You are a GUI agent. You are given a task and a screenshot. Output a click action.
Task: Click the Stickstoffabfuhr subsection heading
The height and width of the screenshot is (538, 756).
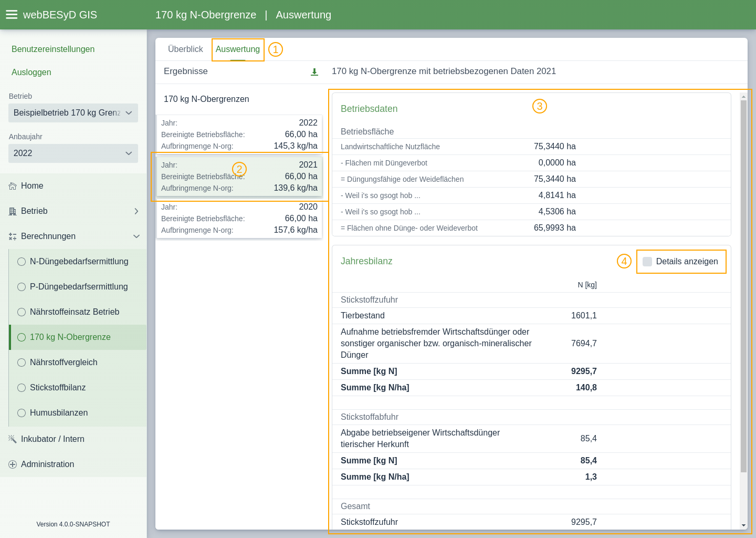point(370,417)
